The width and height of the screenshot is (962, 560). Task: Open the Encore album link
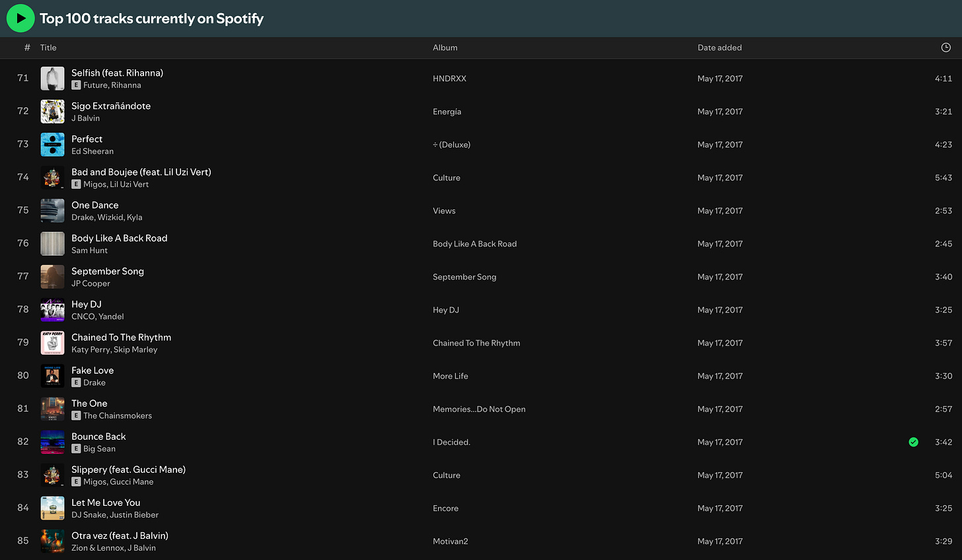coord(445,508)
